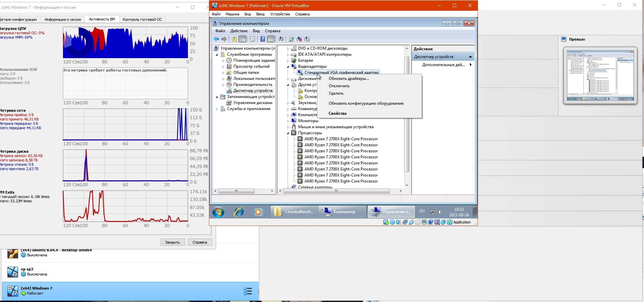Collapse the Диспетчер устройств actions section
The width and height of the screenshot is (644, 302).
point(470,57)
